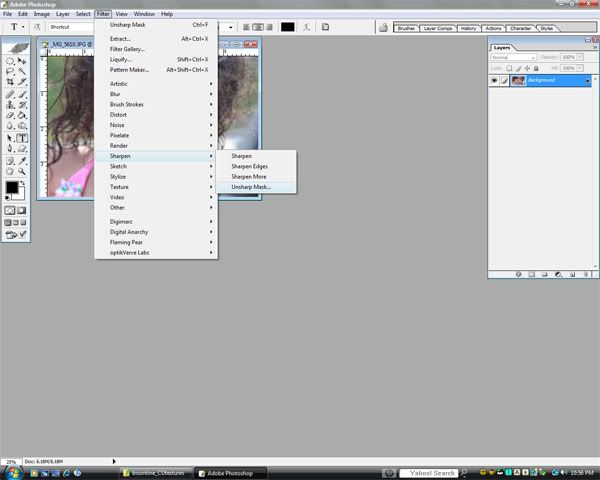
Task: Select Full Screen Mode button
Action: point(23,222)
